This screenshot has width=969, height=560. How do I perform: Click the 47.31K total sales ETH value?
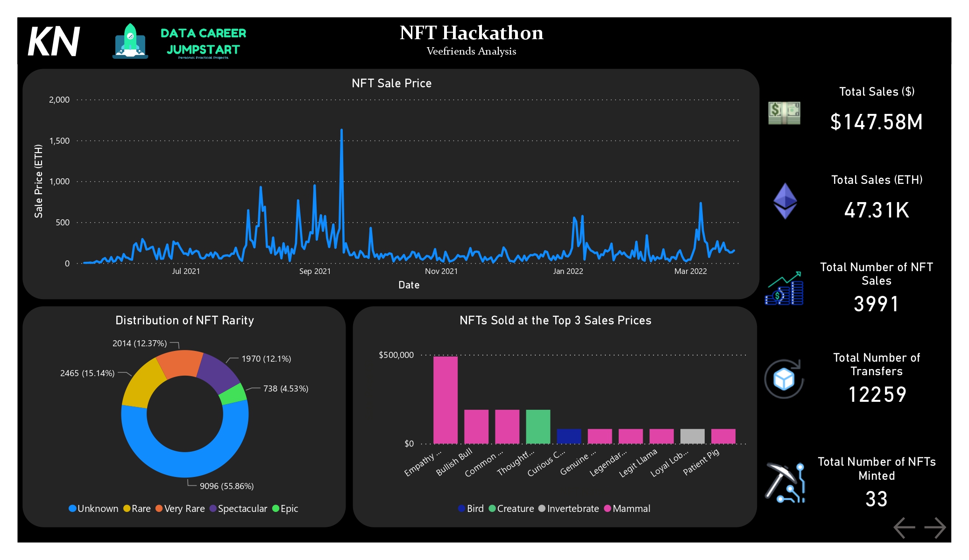tap(877, 210)
